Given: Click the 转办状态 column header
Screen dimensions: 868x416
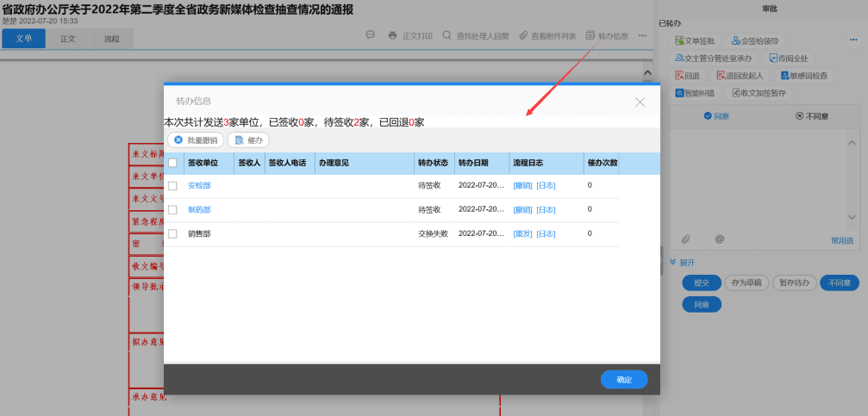Looking at the screenshot, I should [433, 163].
